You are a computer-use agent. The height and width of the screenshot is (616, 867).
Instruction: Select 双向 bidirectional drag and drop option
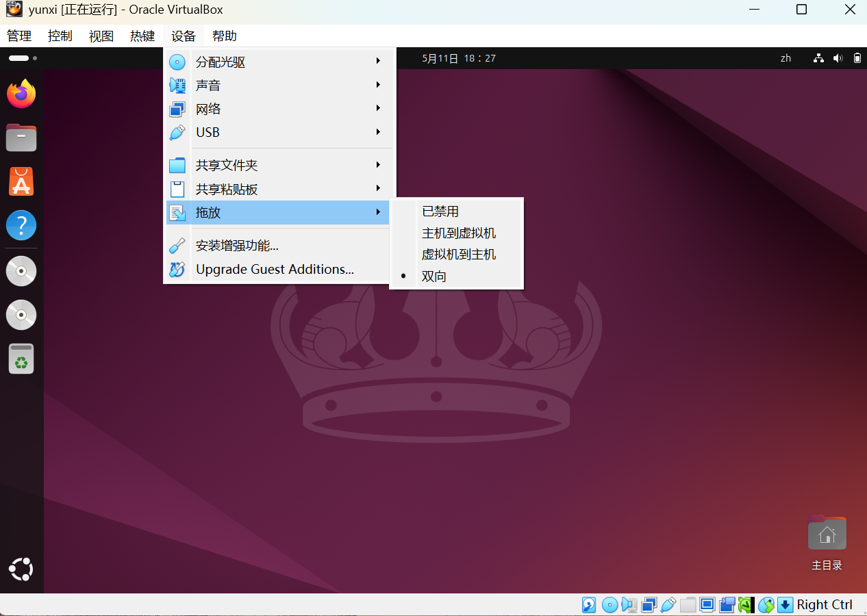point(457,277)
